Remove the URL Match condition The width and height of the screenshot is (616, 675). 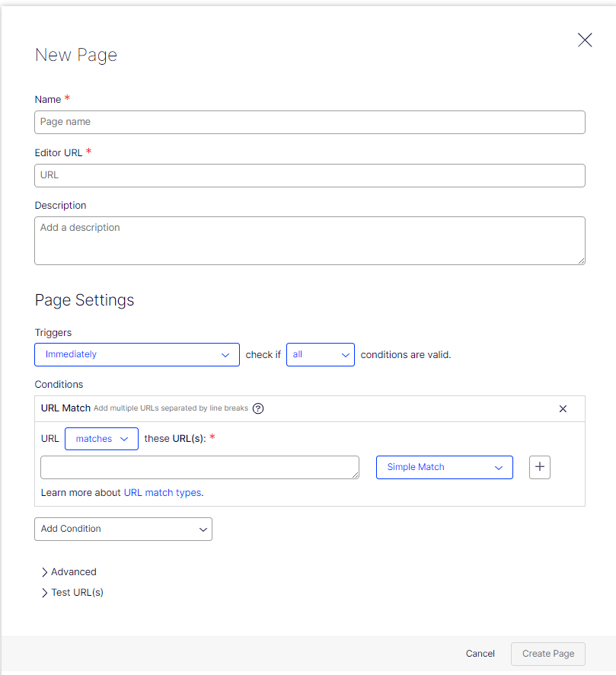tap(563, 409)
